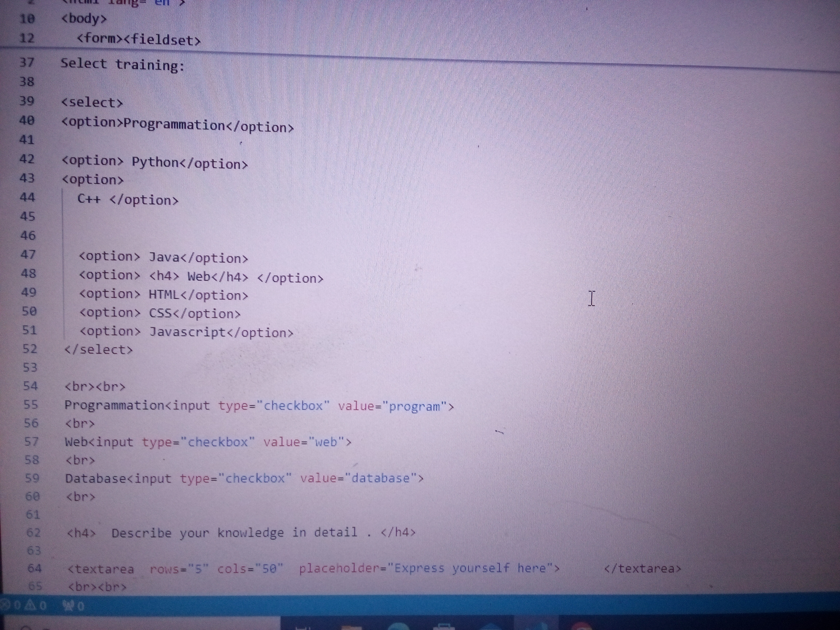Place cursor on "Describe your knowledge in detail"
Image resolution: width=840 pixels, height=630 pixels.
(x=234, y=533)
